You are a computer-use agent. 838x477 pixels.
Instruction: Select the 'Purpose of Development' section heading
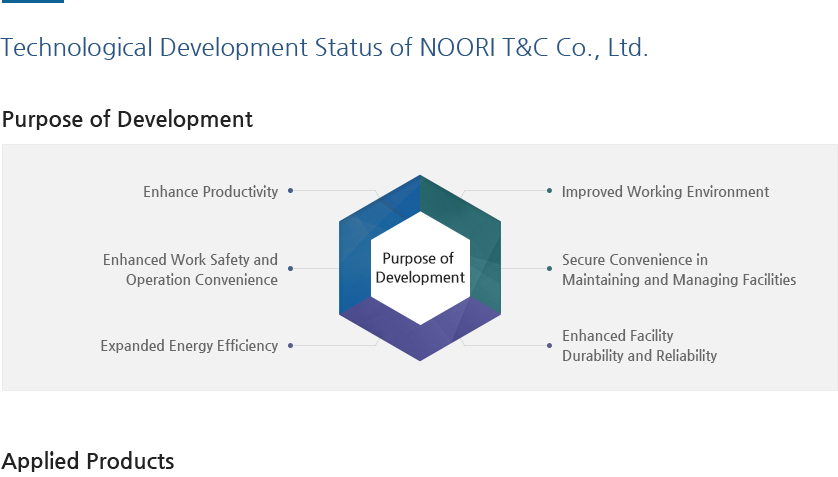pos(127,120)
